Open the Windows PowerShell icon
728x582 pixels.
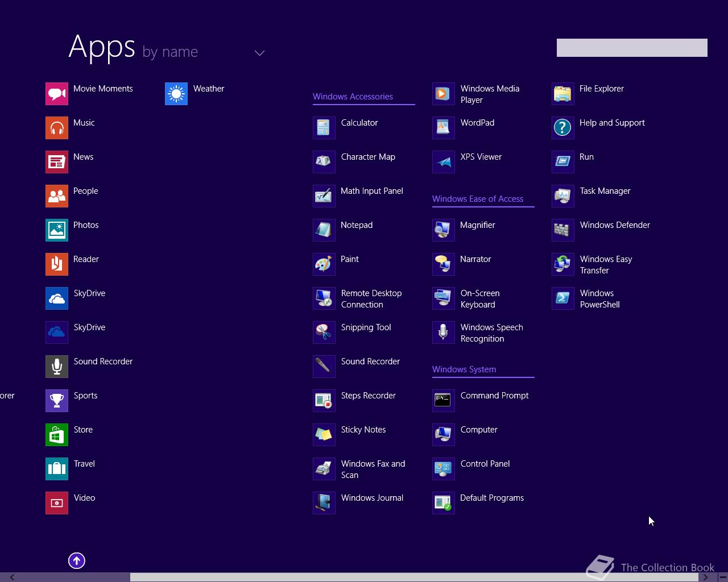pyautogui.click(x=563, y=298)
